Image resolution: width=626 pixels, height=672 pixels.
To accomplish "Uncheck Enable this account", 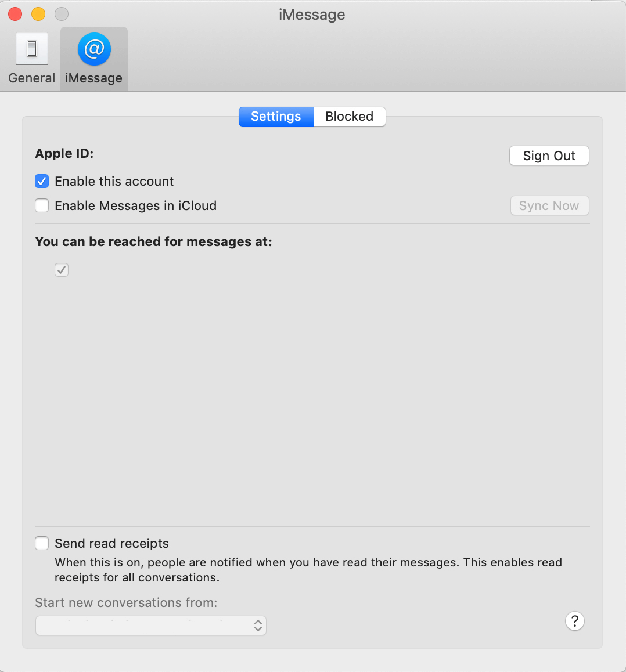I will click(42, 181).
